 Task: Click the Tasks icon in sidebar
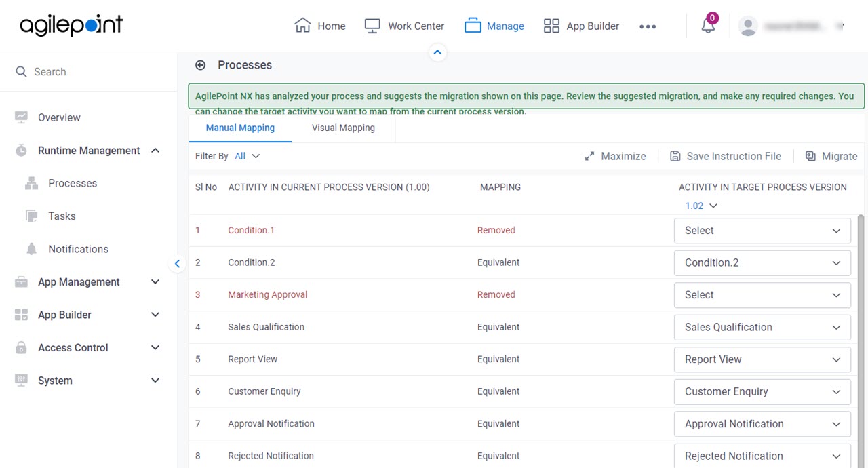pyautogui.click(x=31, y=216)
